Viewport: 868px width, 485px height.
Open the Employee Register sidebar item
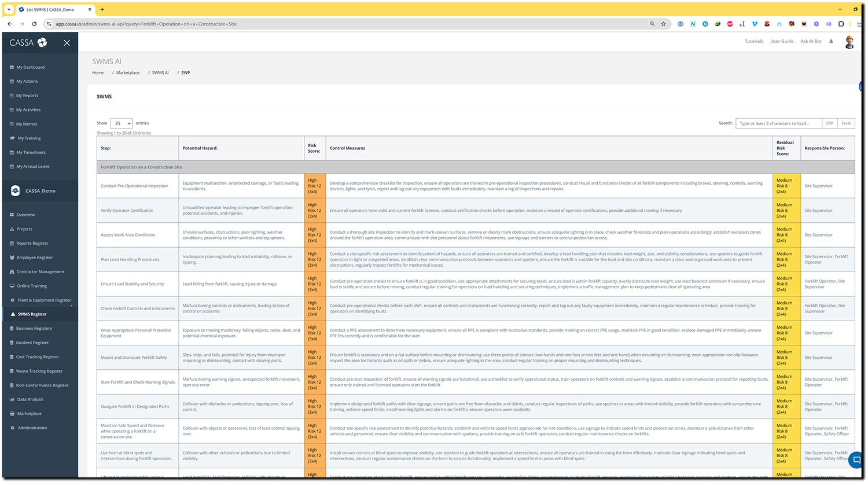[x=34, y=258]
